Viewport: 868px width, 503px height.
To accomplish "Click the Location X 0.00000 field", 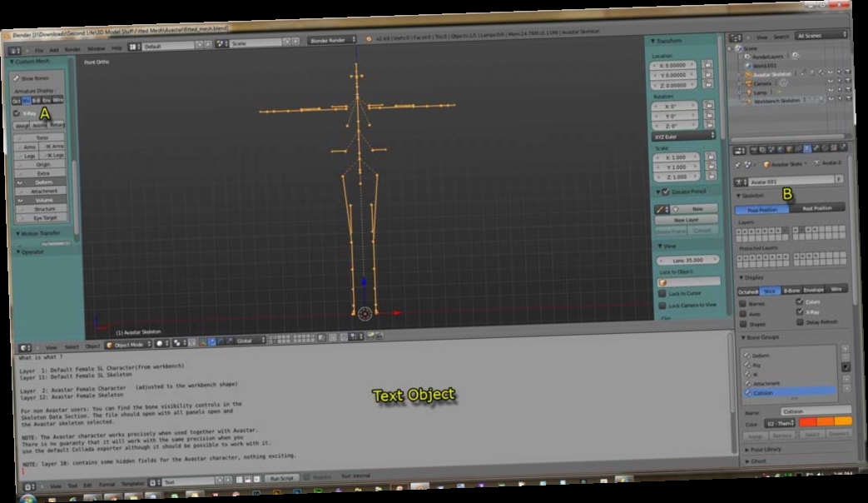I will click(673, 65).
